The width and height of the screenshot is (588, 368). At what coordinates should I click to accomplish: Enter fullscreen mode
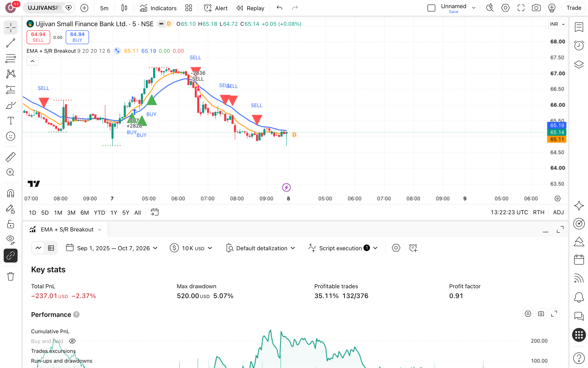(x=521, y=8)
